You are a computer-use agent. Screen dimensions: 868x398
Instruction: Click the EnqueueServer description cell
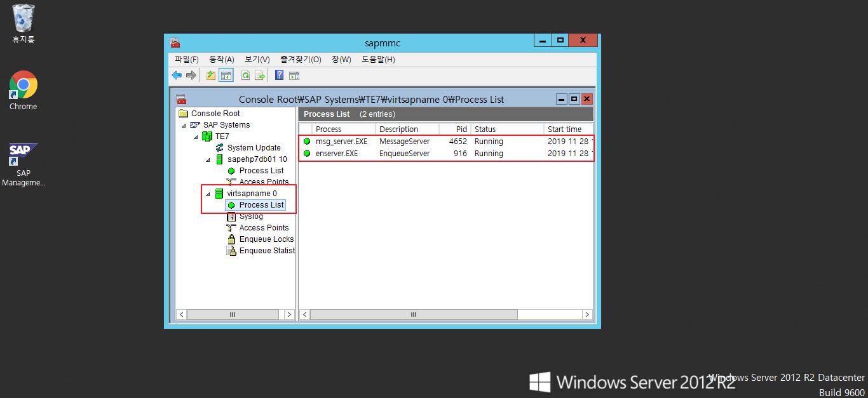[404, 154]
